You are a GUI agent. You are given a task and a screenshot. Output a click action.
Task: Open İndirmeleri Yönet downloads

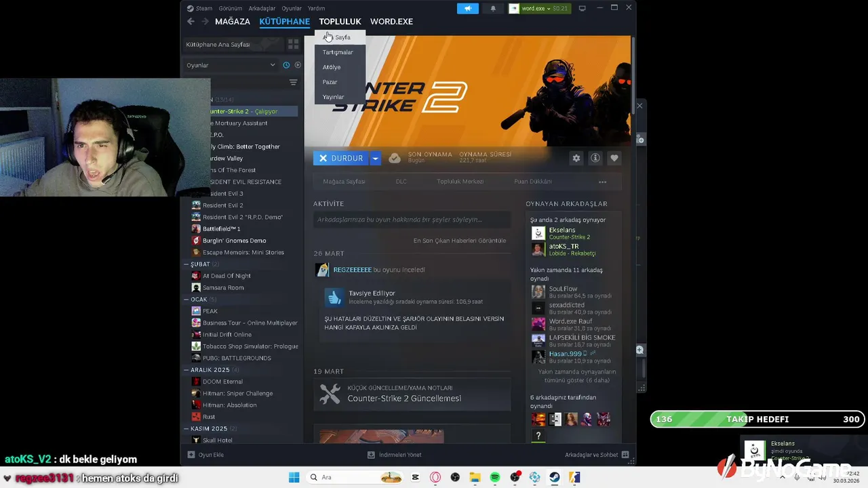395,455
